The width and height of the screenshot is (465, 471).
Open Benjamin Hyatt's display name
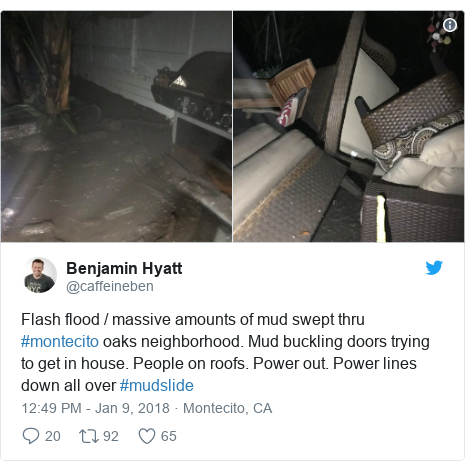124,268
